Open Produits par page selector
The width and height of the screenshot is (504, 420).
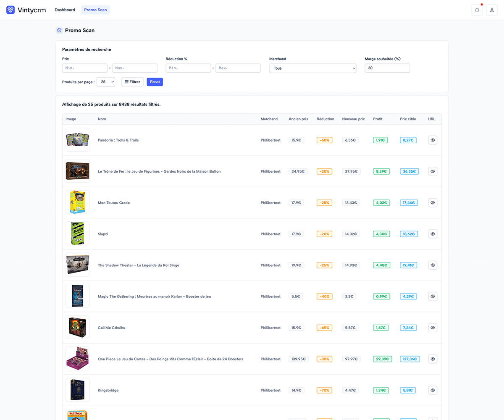coord(106,82)
